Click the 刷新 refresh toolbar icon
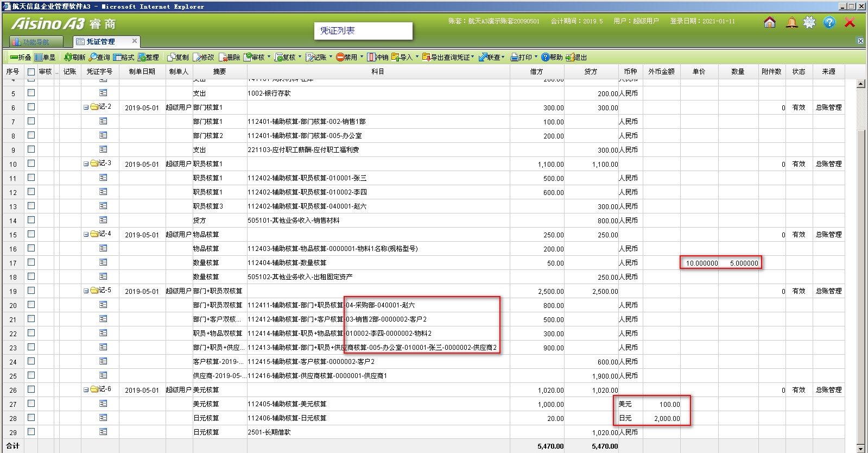This screenshot has height=453, width=868. pos(68,57)
